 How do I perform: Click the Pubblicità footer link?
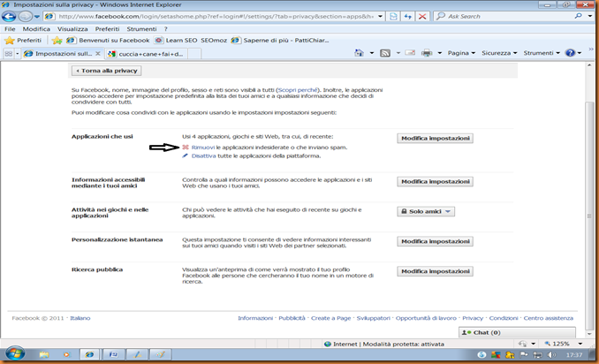click(292, 318)
